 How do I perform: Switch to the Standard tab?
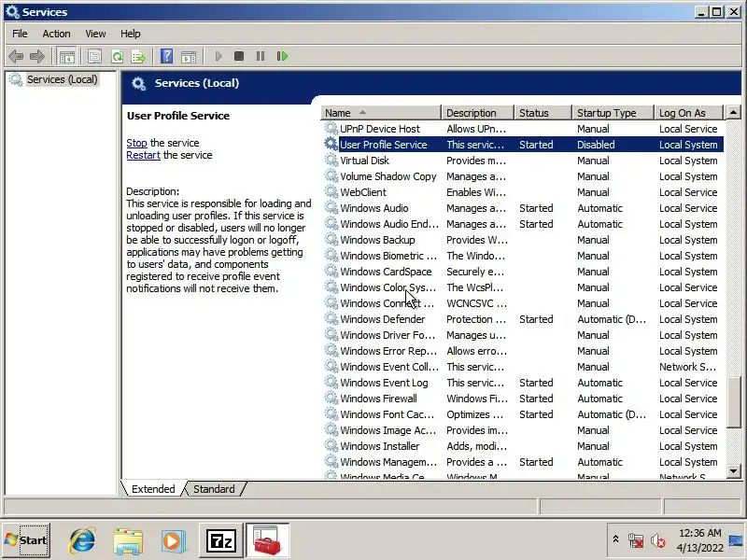click(214, 489)
